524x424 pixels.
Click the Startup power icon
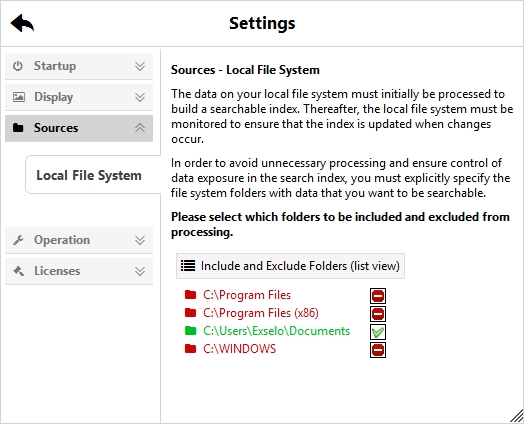pyautogui.click(x=18, y=66)
